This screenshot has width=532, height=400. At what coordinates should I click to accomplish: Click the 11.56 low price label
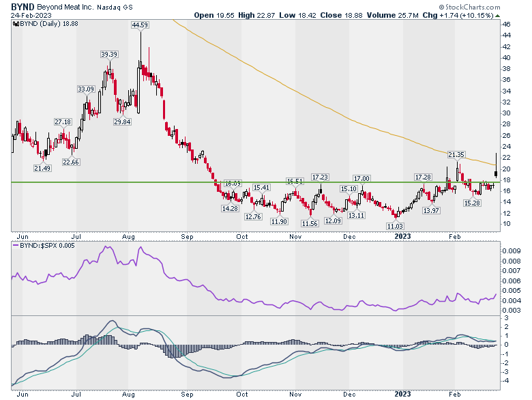[x=310, y=223]
